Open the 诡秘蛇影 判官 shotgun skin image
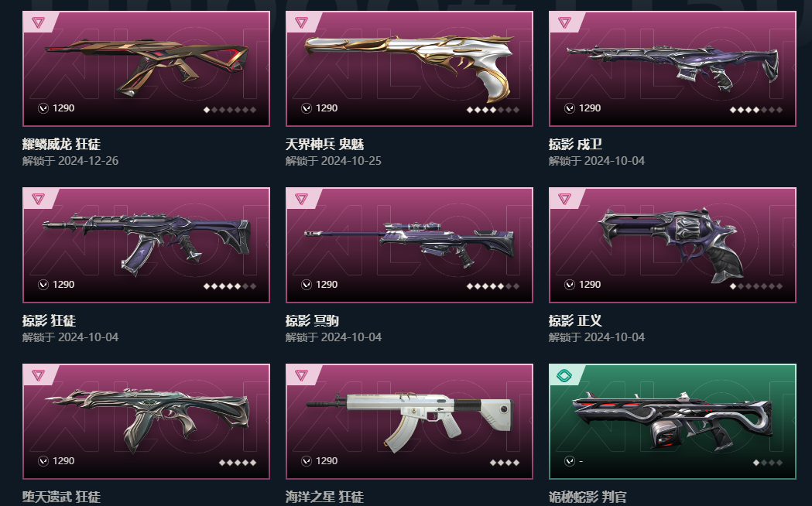The height and width of the screenshot is (506, 812). (673, 420)
